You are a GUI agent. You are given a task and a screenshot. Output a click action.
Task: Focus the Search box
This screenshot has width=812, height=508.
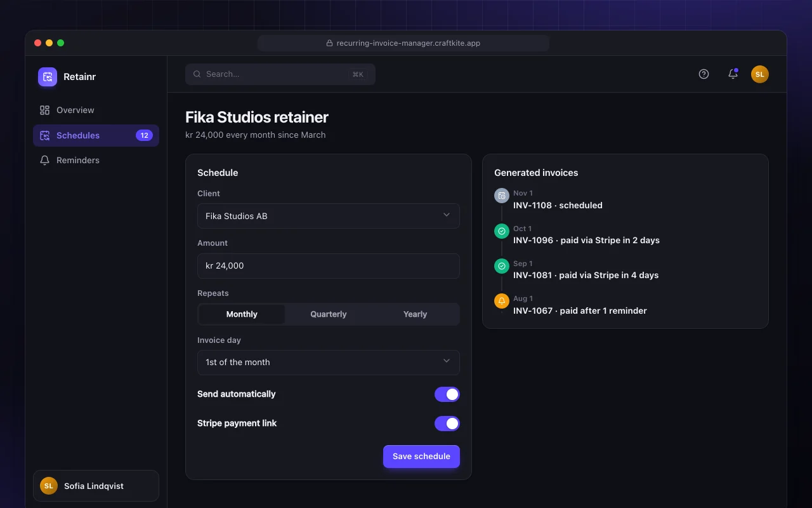coord(280,74)
